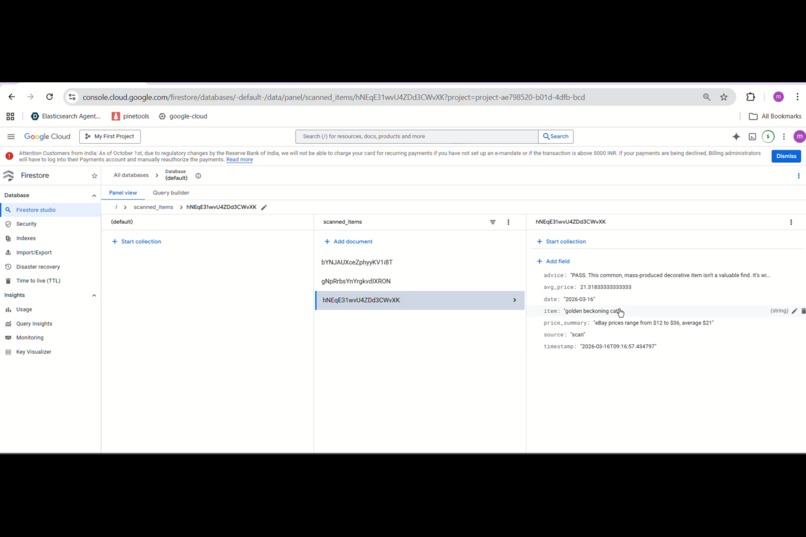Switch to the Query builder tab
The image size is (806, 537).
coord(171,193)
